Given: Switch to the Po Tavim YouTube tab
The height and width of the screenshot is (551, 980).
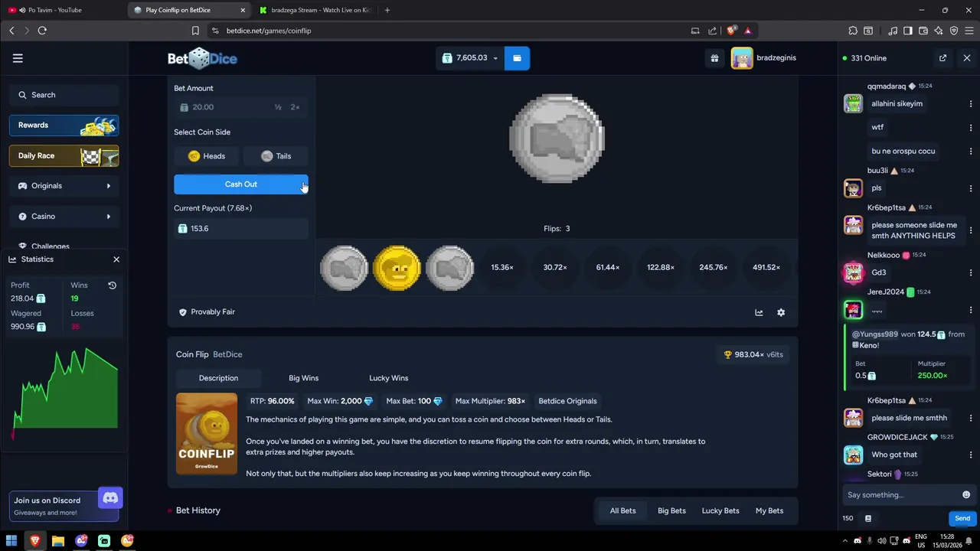Looking at the screenshot, I should [61, 10].
